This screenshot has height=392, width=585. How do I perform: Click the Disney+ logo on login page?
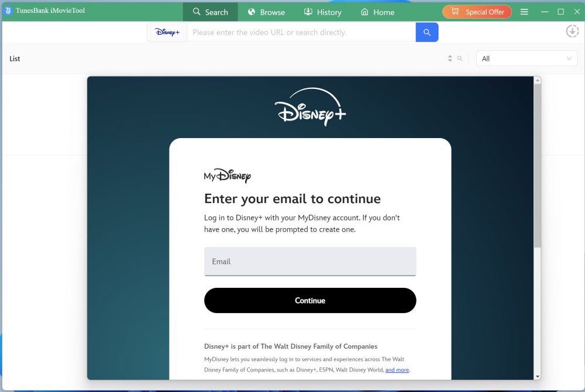310,107
